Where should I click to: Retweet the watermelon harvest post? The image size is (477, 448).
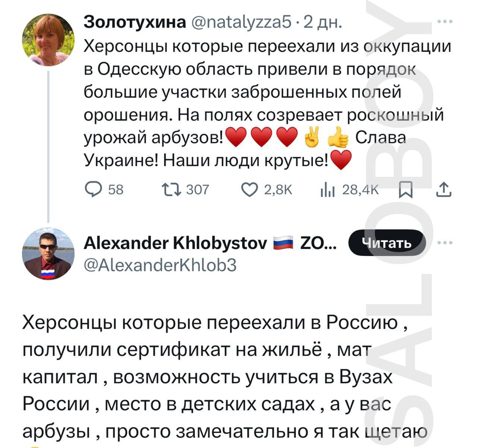pos(171,190)
